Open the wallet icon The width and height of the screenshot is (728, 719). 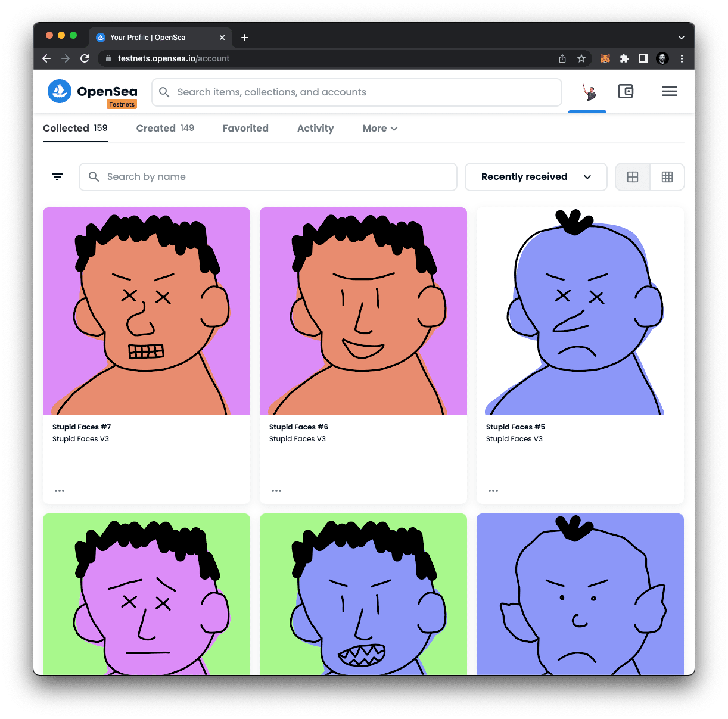point(626,91)
